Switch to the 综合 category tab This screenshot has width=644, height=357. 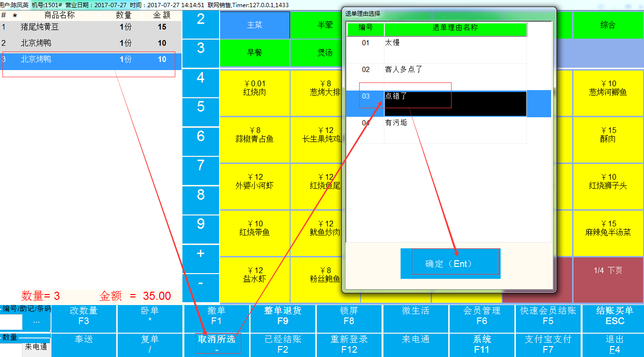pos(608,25)
